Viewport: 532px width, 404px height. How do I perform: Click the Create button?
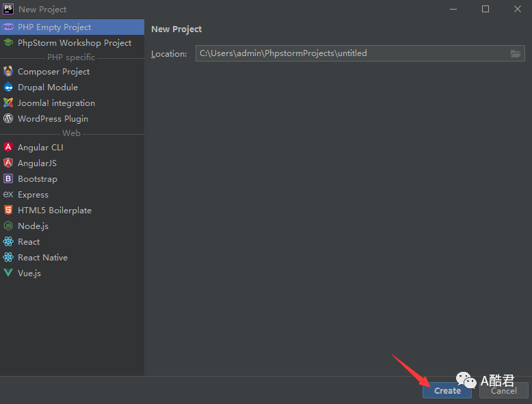(x=447, y=391)
